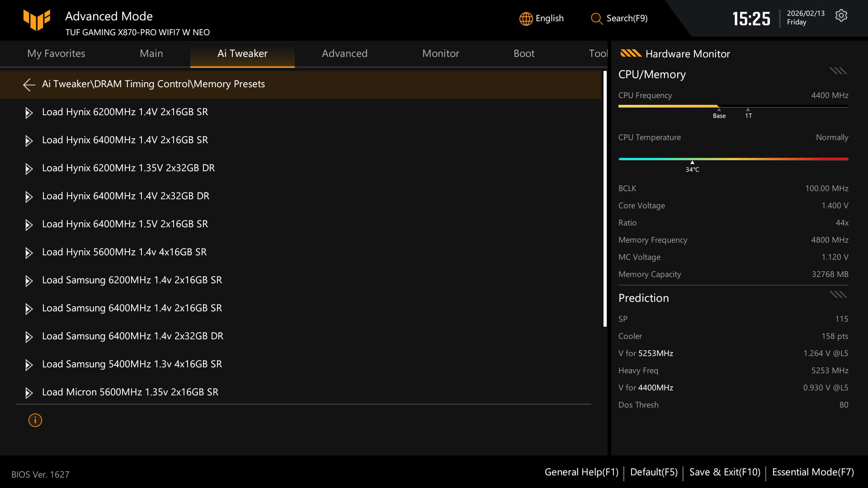Click the preset list vertical scrollbar
868x488 pixels.
(605, 199)
